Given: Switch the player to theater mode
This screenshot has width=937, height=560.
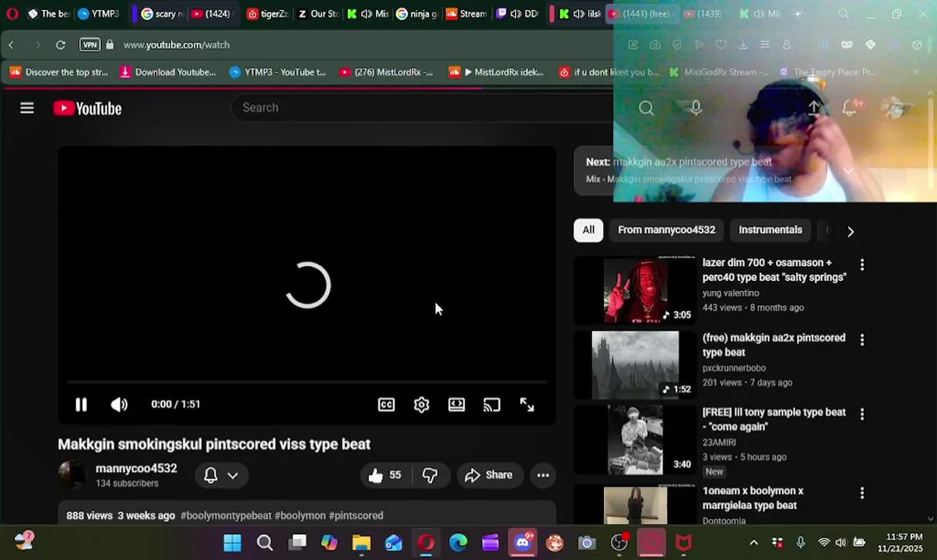Looking at the screenshot, I should point(457,404).
